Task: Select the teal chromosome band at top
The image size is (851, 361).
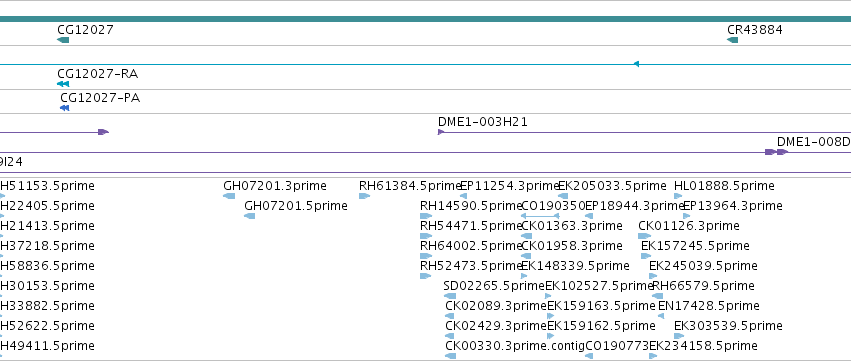Action: pyautogui.click(x=426, y=19)
